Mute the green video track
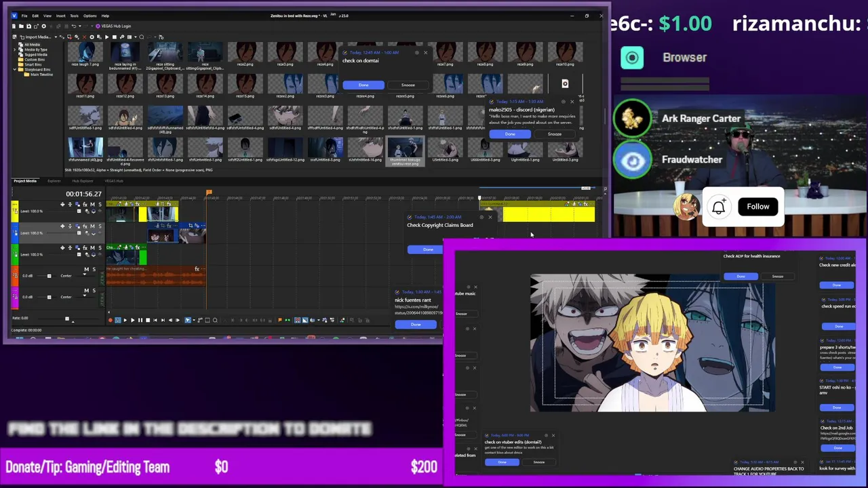 92,247
